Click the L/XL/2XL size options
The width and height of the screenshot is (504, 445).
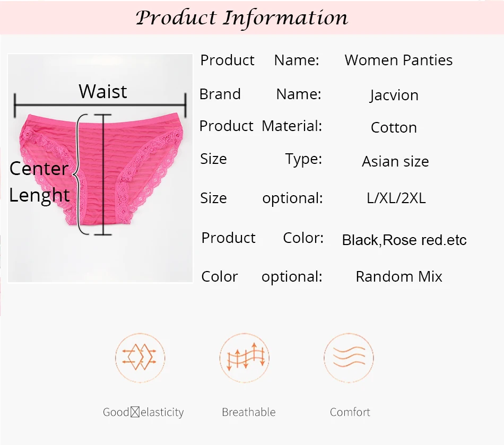396,198
